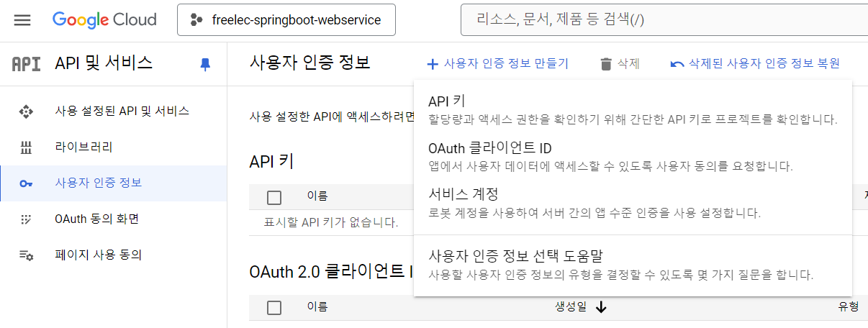Image resolution: width=868 pixels, height=328 pixels.
Task: Click the trash can icon
Action: (606, 64)
